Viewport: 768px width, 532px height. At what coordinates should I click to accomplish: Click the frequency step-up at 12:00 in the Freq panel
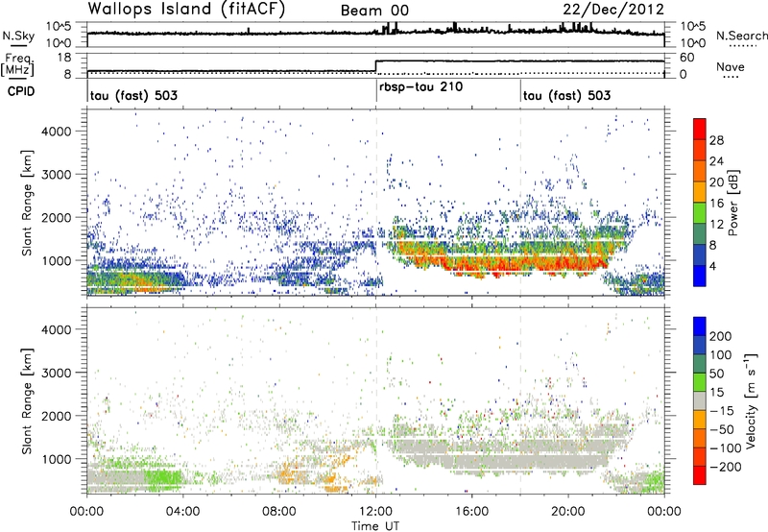(x=375, y=66)
